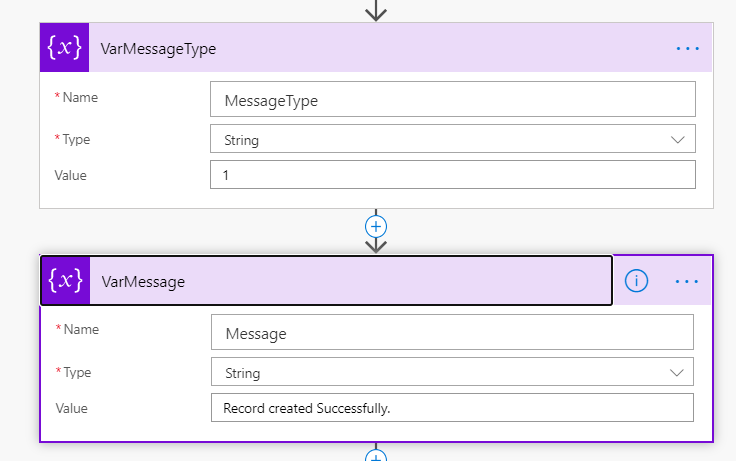Click the Value label in VarMessageType
The image size is (736, 461).
coord(70,175)
